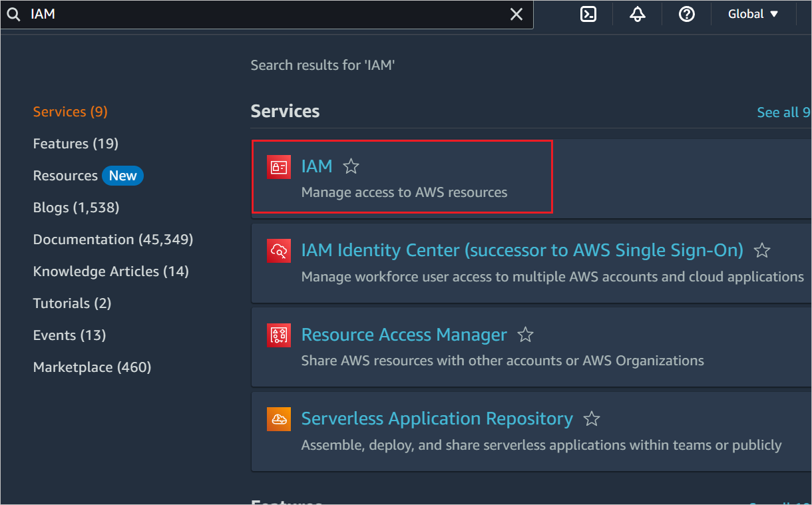Open AWS CloudShell from the top bar
812x505 pixels.
[x=588, y=14]
